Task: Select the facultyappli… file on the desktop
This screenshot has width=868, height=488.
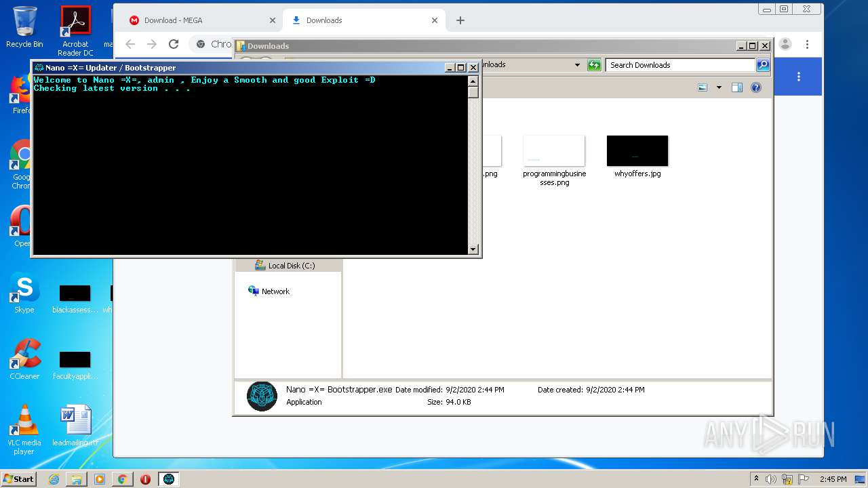Action: (x=75, y=365)
